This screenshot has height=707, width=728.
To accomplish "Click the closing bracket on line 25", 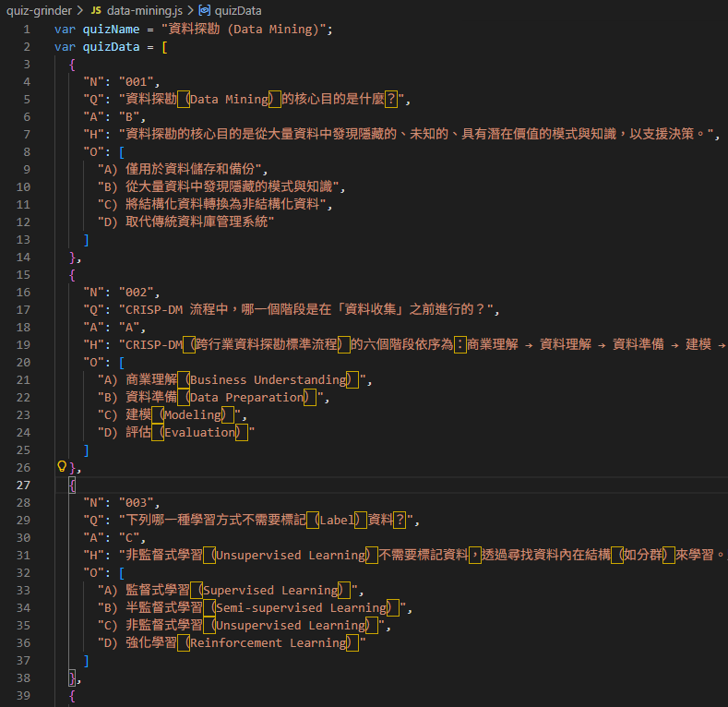I will tap(87, 449).
